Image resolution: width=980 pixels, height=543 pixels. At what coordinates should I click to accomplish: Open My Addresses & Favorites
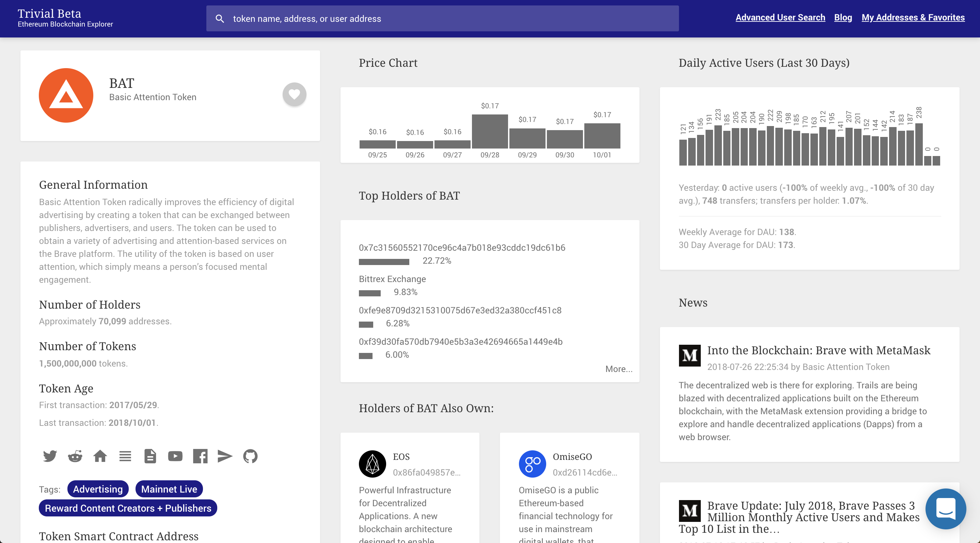tap(913, 17)
